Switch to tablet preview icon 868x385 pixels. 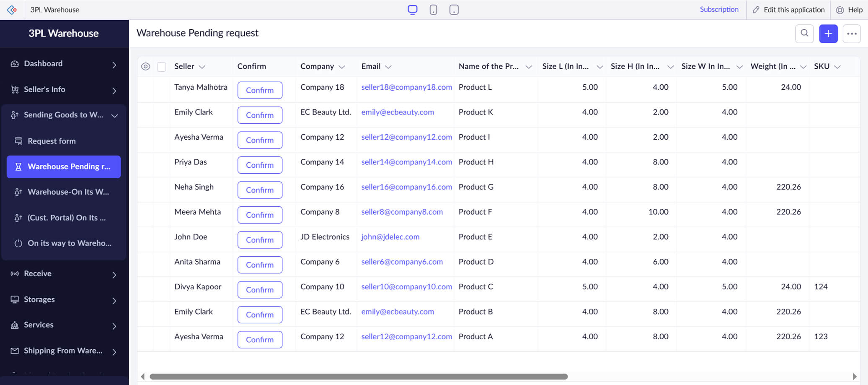454,10
